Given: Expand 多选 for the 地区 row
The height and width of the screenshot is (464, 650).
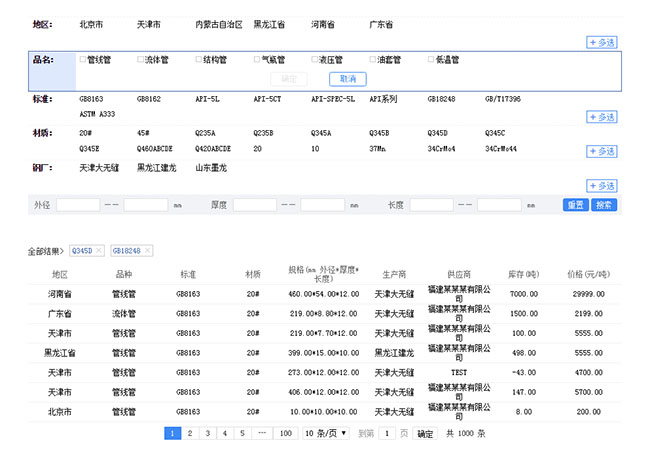Looking at the screenshot, I should coord(601,42).
